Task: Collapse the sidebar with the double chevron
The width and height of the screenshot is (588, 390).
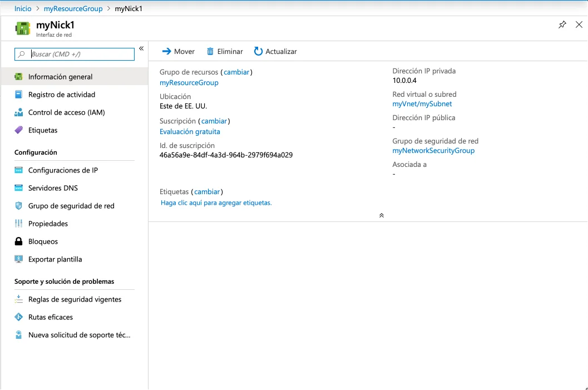Action: [x=141, y=48]
